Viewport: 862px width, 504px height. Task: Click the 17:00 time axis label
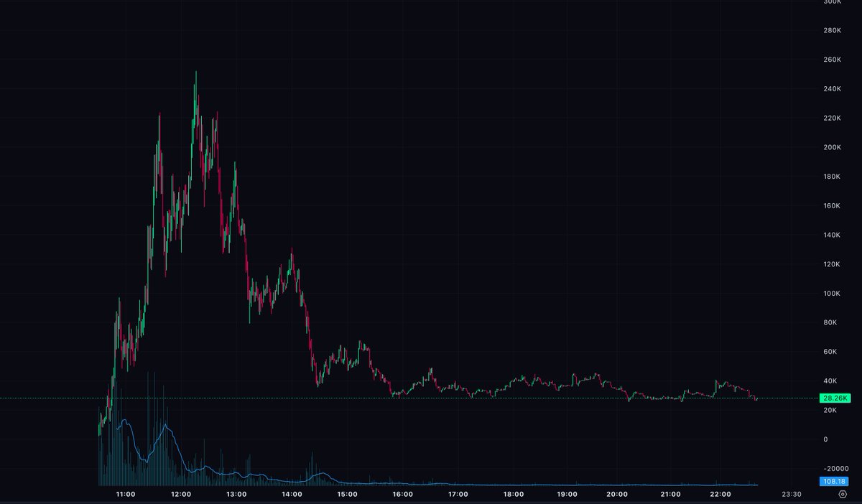458,495
